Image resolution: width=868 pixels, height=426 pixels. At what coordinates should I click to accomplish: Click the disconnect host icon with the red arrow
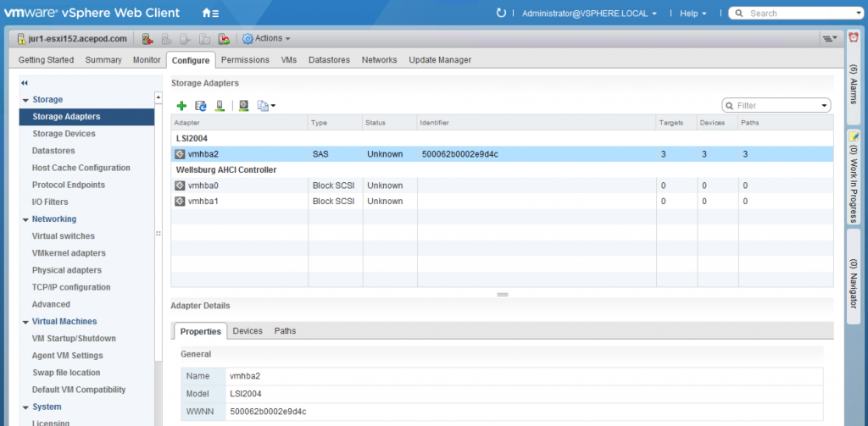[x=147, y=39]
